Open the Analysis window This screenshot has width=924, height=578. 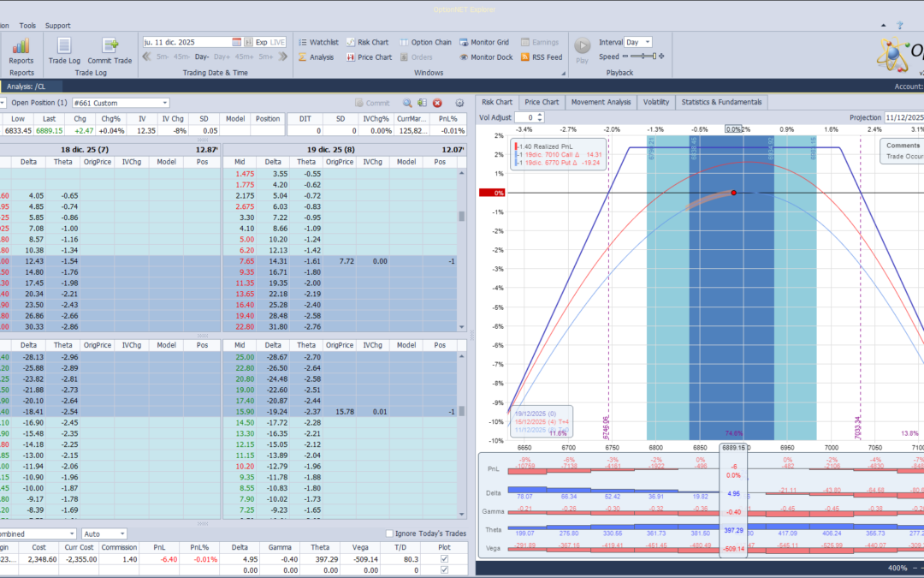coord(316,57)
